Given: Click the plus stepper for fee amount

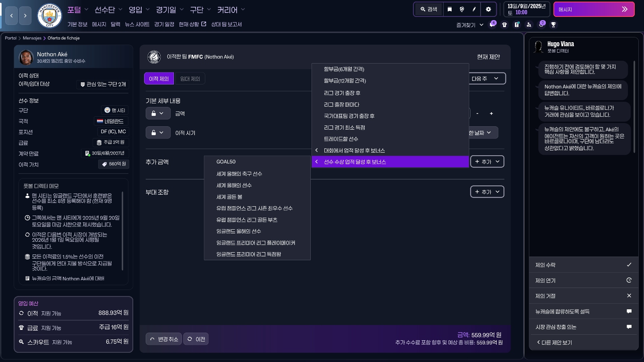Looking at the screenshot, I should tap(491, 113).
